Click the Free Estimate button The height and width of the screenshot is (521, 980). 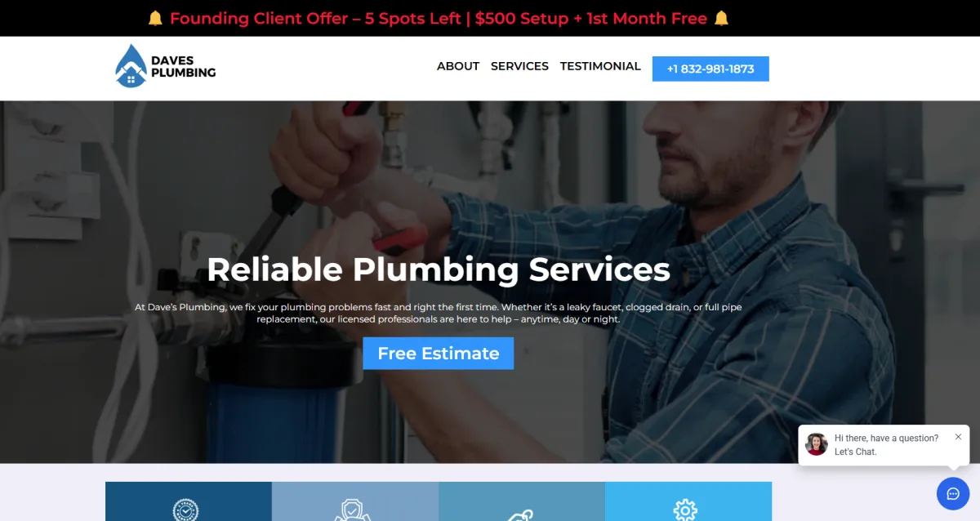pos(439,353)
